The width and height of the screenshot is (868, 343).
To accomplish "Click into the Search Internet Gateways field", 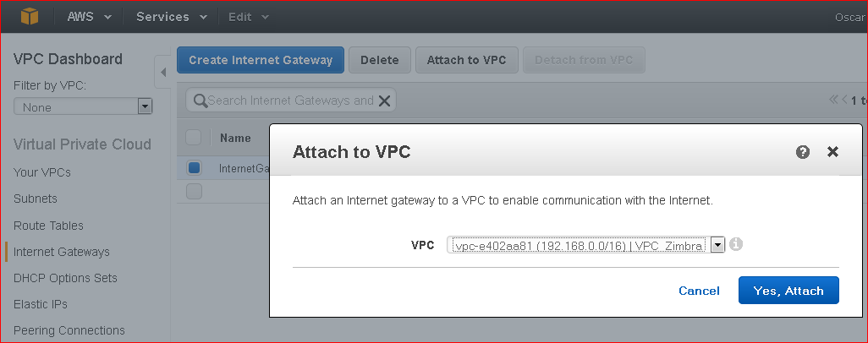I will 291,101.
